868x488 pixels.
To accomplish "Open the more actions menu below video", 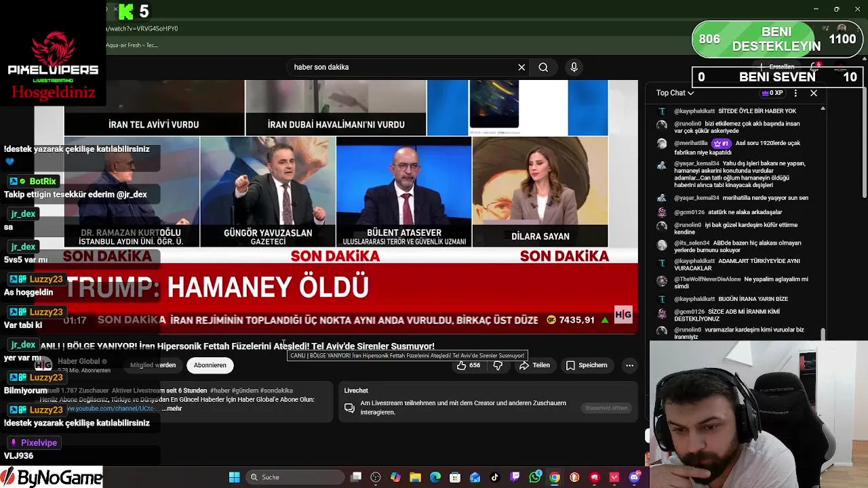I will pyautogui.click(x=629, y=365).
